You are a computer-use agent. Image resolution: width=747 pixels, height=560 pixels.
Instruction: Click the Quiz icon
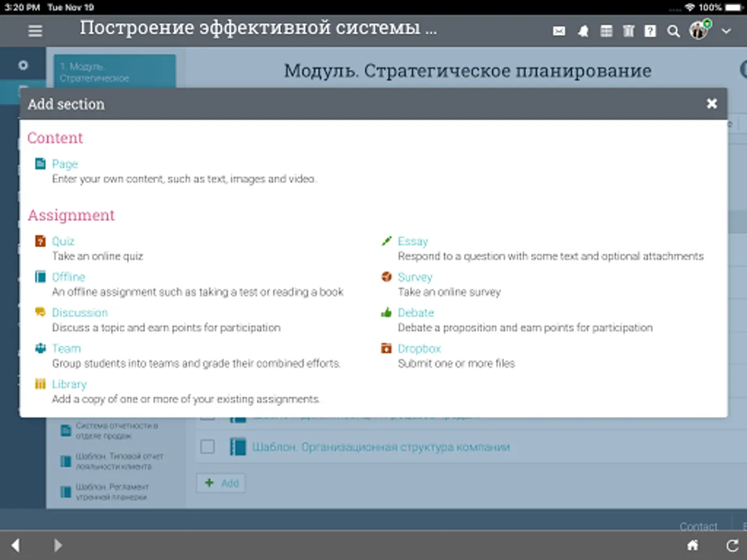[40, 241]
